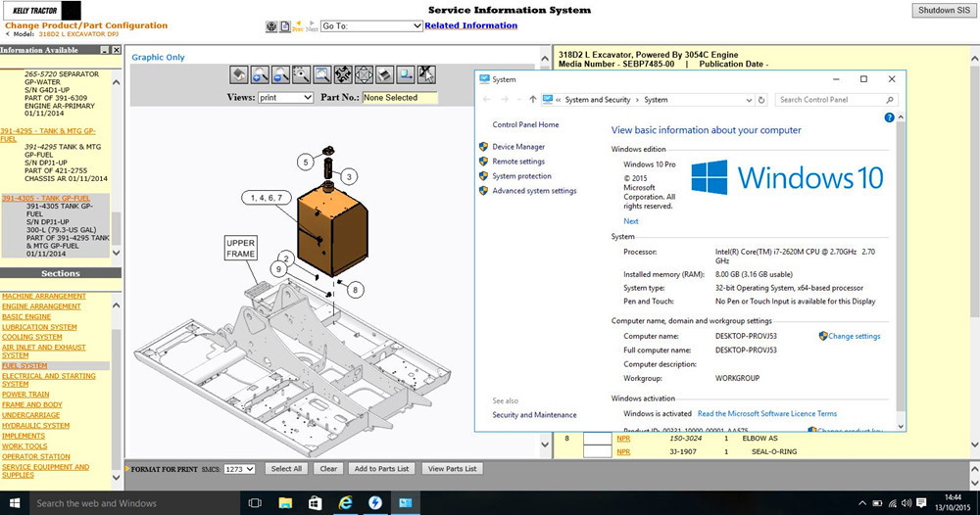This screenshot has width=980, height=515.
Task: Open the Store from the taskbar
Action: pos(315,503)
